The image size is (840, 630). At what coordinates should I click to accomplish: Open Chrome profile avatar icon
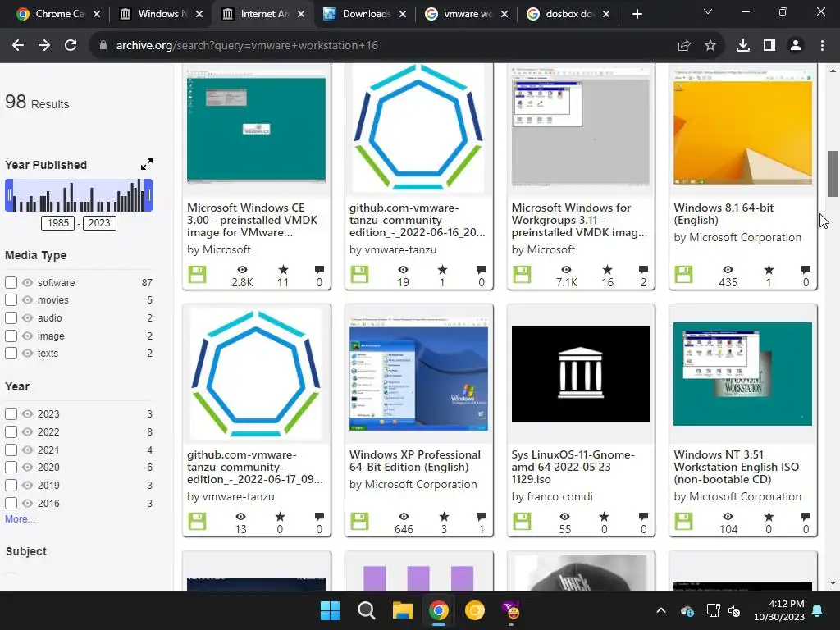[x=796, y=46]
